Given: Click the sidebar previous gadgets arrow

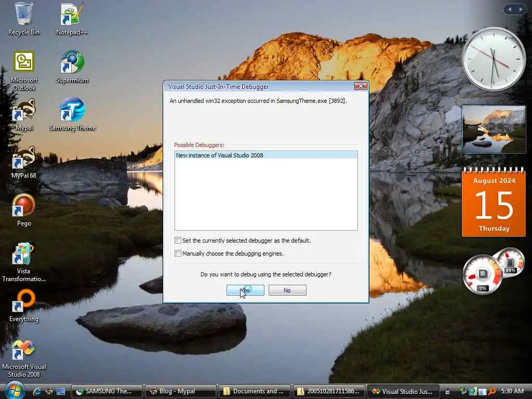Looking at the screenshot, I should pos(509,9).
